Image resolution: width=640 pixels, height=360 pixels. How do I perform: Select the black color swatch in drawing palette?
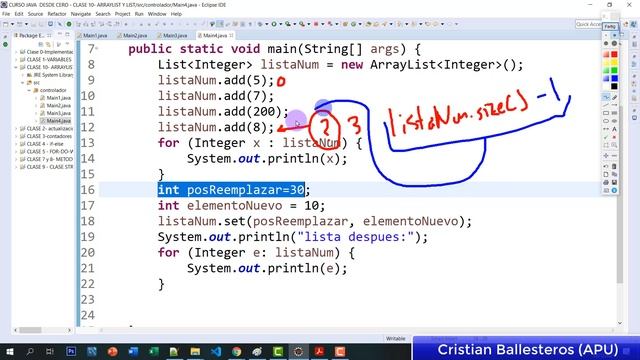[x=614, y=86]
